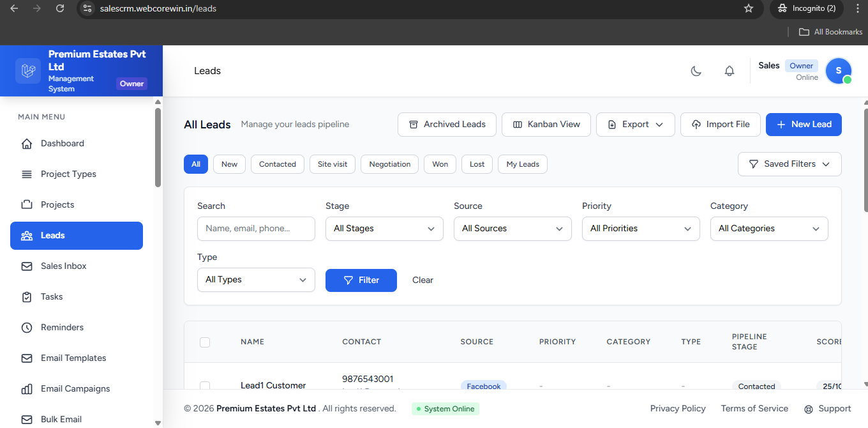The width and height of the screenshot is (868, 428).
Task: Open notifications with the bell icon
Action: pyautogui.click(x=730, y=71)
